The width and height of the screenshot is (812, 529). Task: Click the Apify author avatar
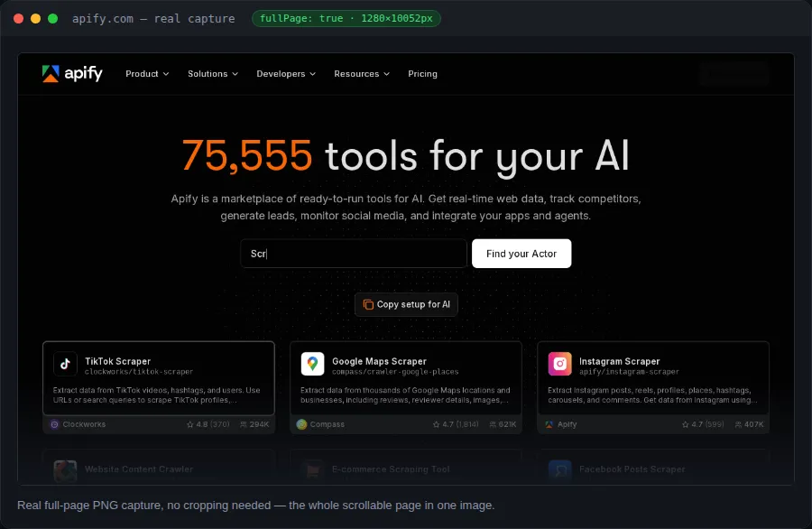pyautogui.click(x=549, y=424)
